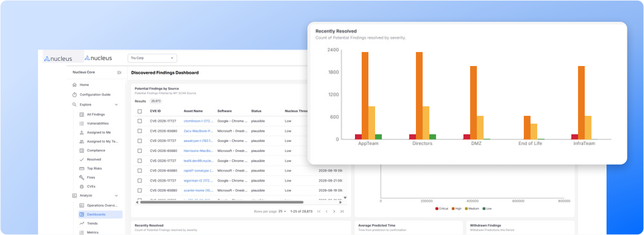
Task: Click the Assigned to My Team people icon
Action: (82, 142)
